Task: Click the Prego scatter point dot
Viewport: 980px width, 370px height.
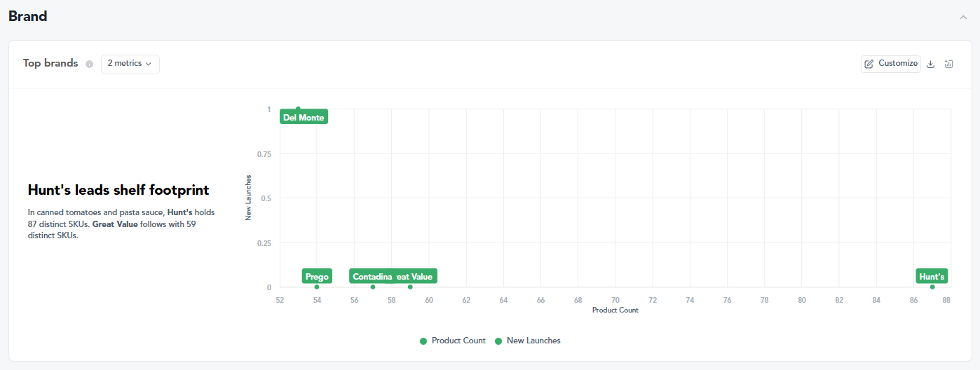Action: click(317, 287)
